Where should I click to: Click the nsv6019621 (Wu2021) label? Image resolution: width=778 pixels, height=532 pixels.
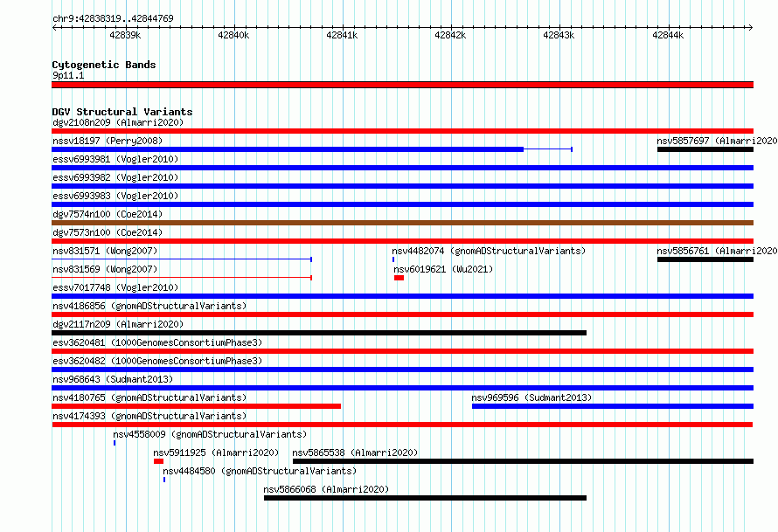tap(443, 269)
